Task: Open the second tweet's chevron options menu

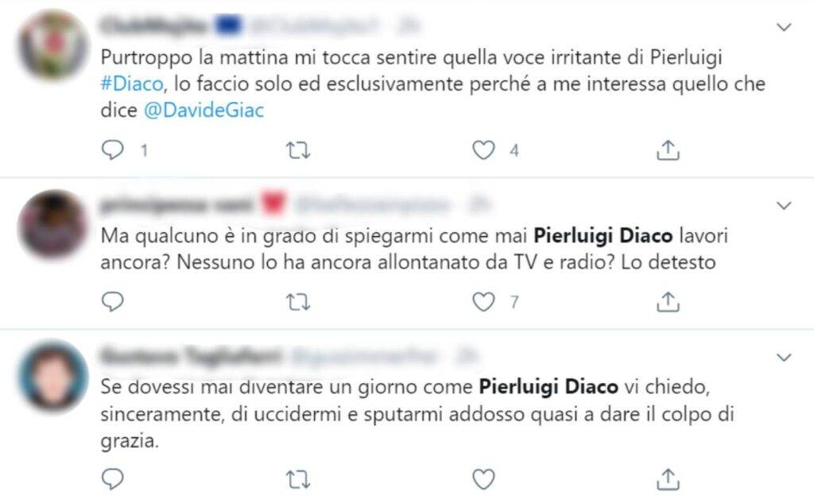Action: [x=783, y=206]
